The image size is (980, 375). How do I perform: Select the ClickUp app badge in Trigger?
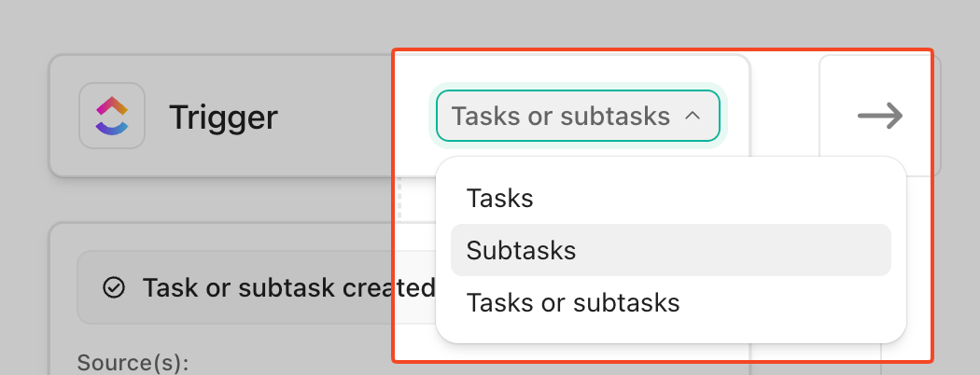[x=112, y=117]
